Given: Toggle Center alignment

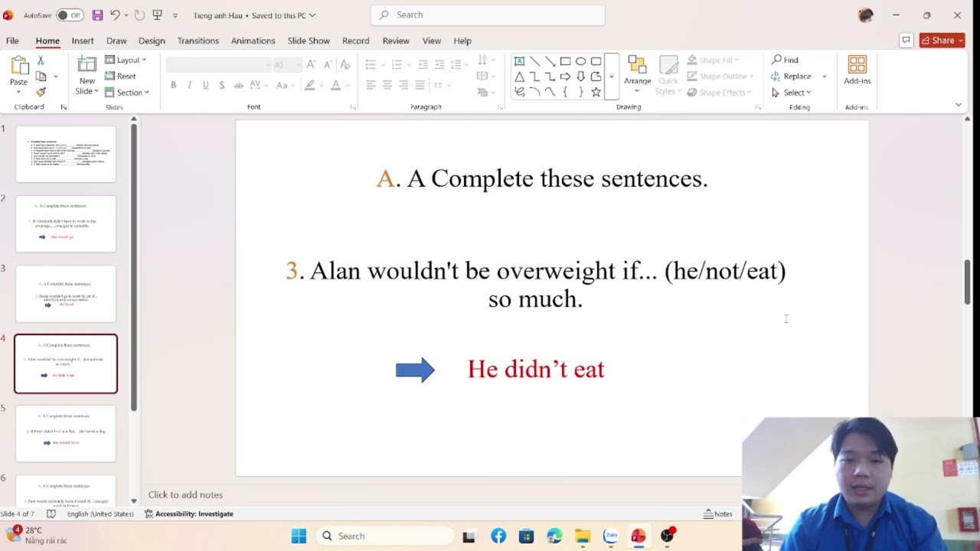Looking at the screenshot, I should 387,85.
